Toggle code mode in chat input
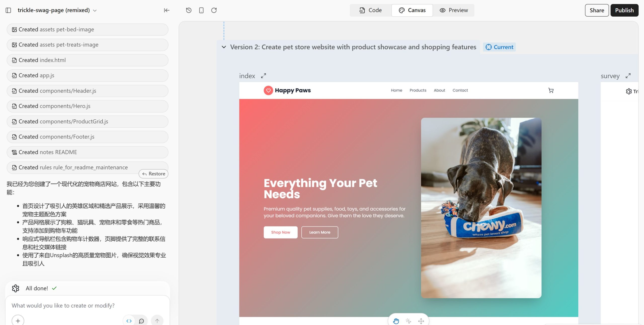 [129, 321]
